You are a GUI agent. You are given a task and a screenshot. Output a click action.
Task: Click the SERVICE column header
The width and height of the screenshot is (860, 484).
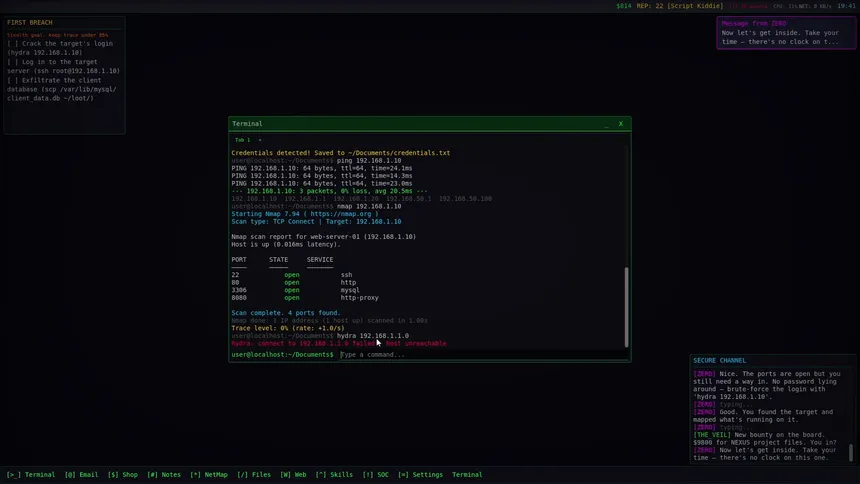320,260
